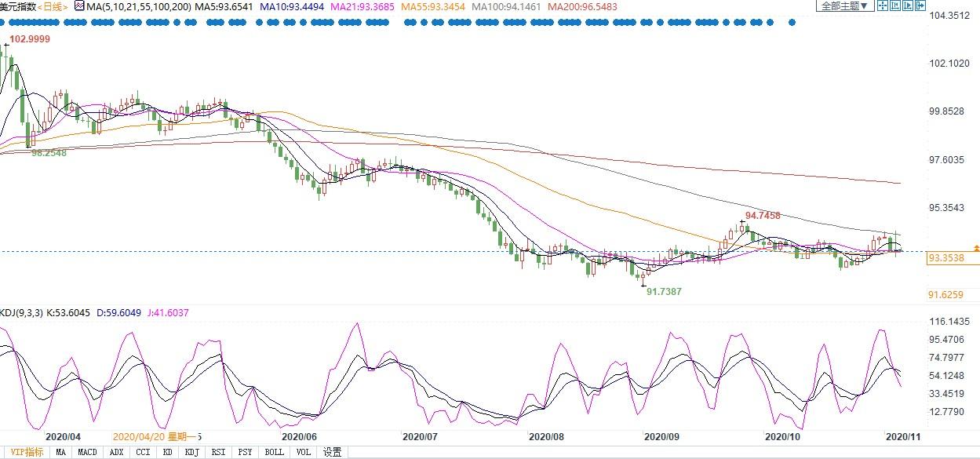This screenshot has height=459, width=980.
Task: Select the VIP指标 tab
Action: (x=25, y=452)
